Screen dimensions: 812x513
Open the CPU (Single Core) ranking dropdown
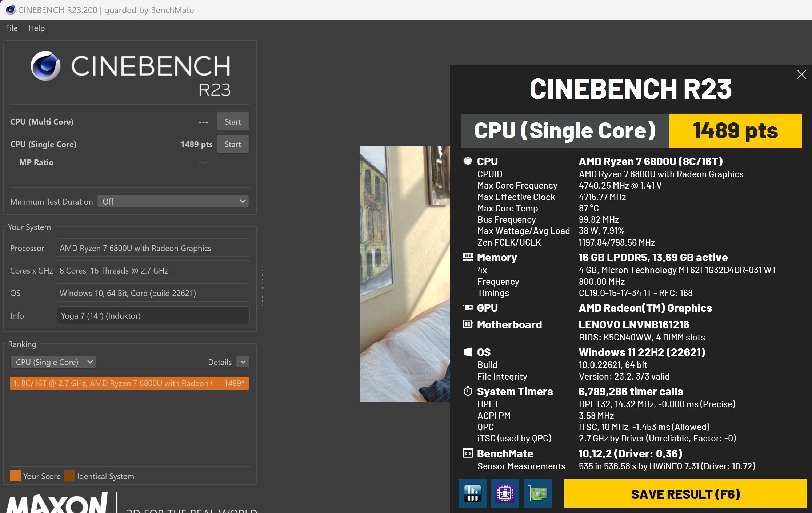[x=53, y=362]
